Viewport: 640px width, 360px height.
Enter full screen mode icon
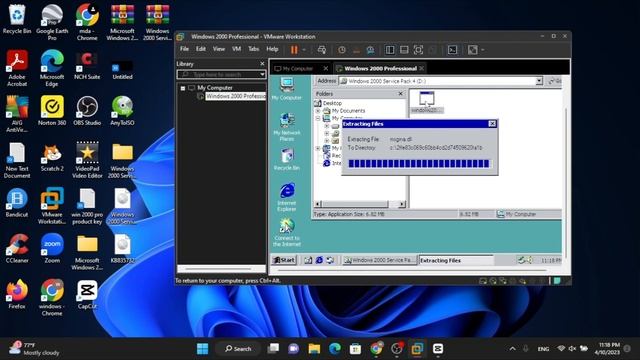click(418, 50)
